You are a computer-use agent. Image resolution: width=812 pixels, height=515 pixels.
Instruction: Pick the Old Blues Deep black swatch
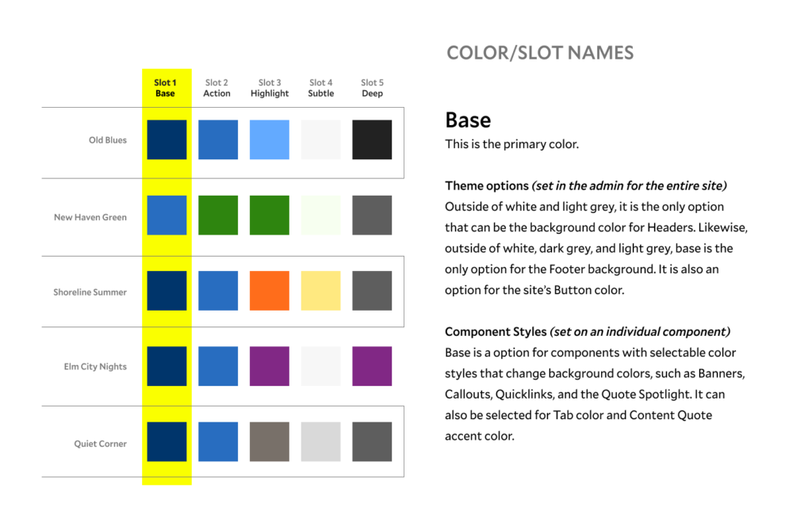[372, 139]
